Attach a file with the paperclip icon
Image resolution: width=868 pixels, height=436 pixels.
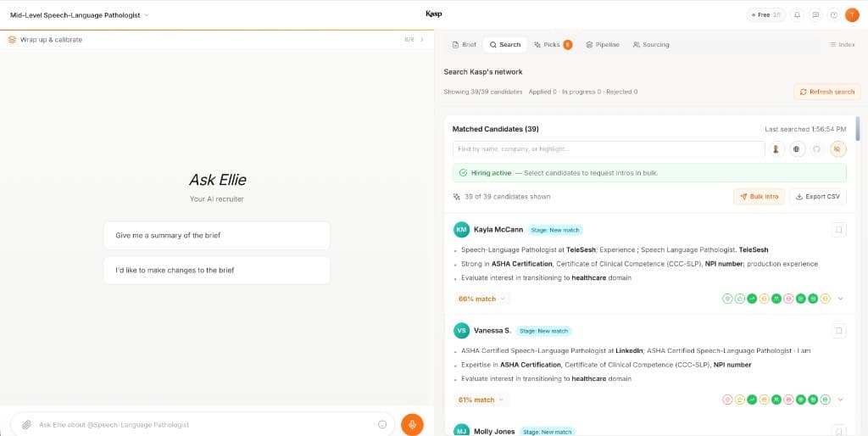pos(26,425)
